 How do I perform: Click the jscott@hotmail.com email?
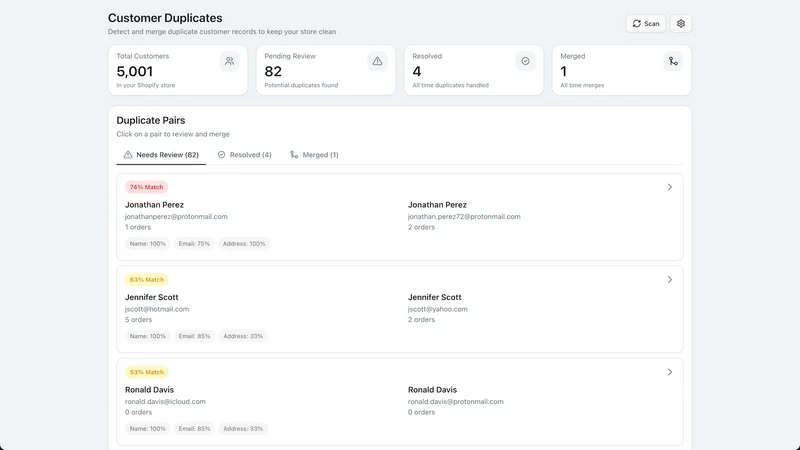(x=157, y=309)
